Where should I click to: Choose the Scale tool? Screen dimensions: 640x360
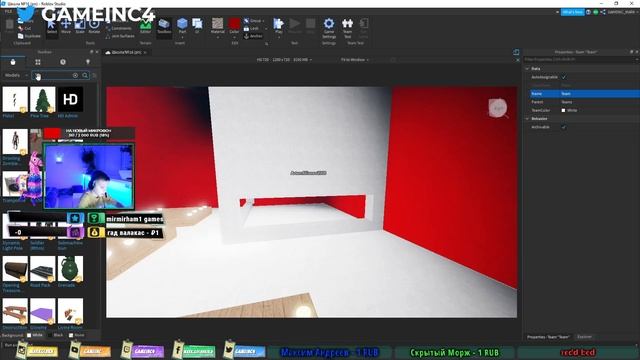(x=80, y=26)
